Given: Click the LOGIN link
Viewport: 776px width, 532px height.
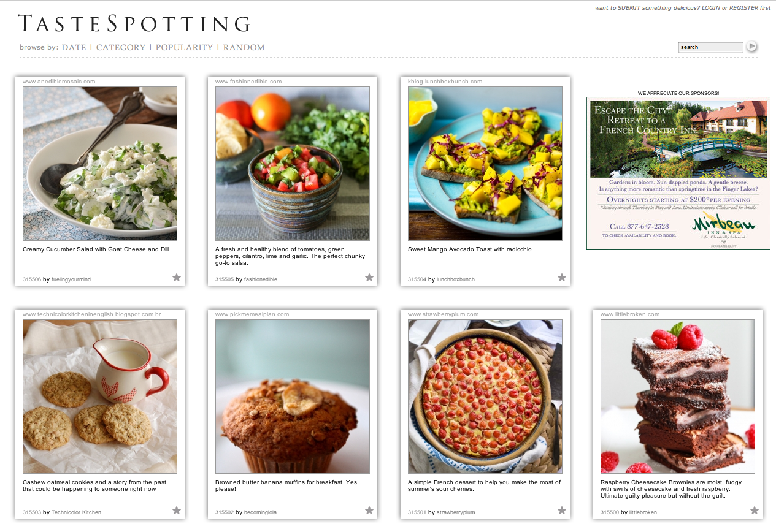Looking at the screenshot, I should pos(711,8).
